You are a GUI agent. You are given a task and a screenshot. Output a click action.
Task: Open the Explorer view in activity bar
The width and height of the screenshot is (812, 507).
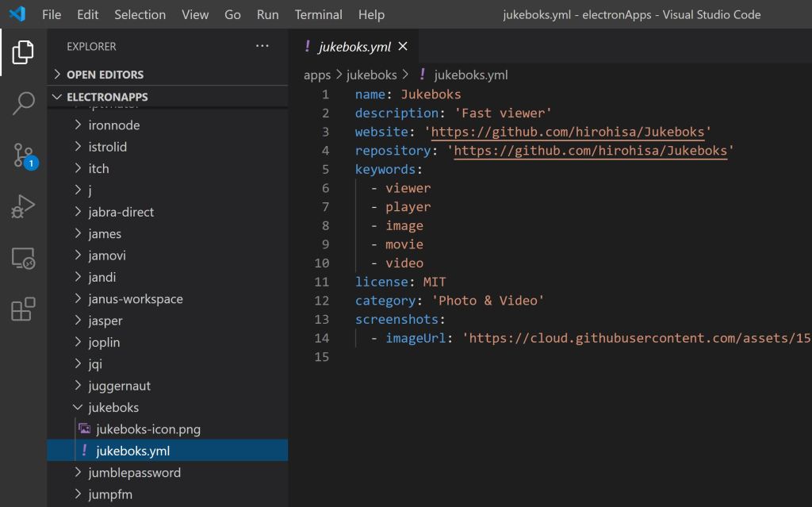coord(23,52)
